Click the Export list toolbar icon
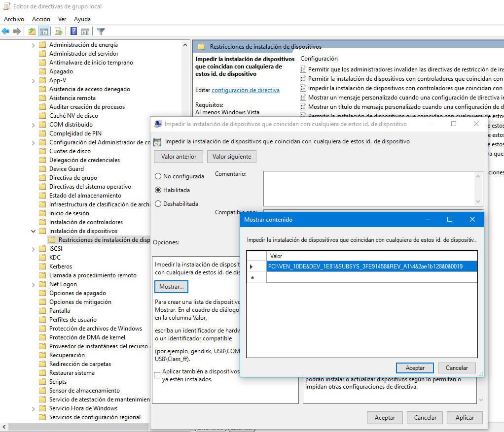 [x=59, y=31]
